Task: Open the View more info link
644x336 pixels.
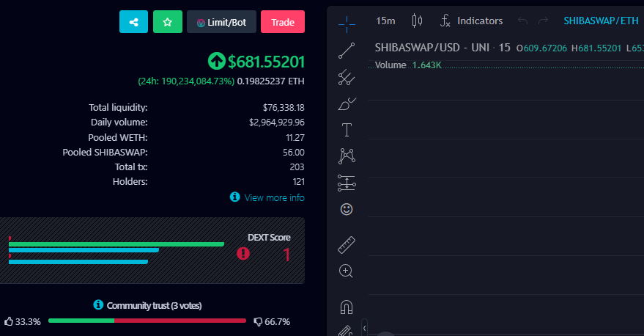Action: pos(274,198)
